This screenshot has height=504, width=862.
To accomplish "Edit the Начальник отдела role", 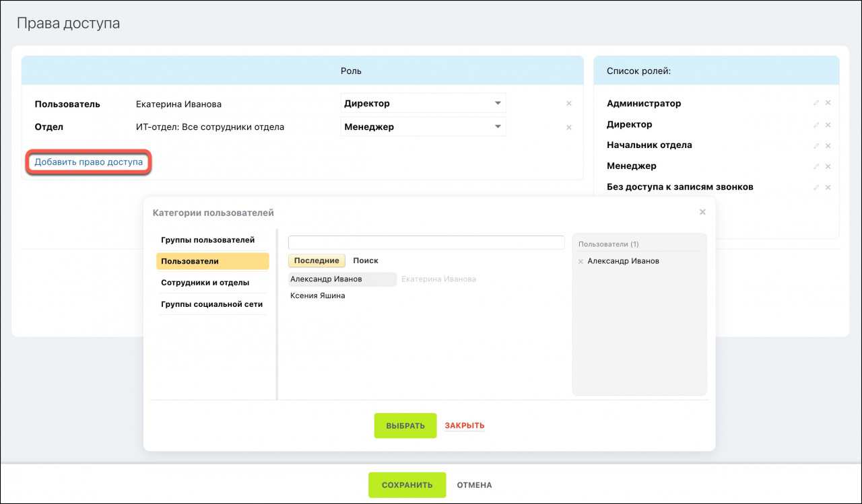I will 816,146.
